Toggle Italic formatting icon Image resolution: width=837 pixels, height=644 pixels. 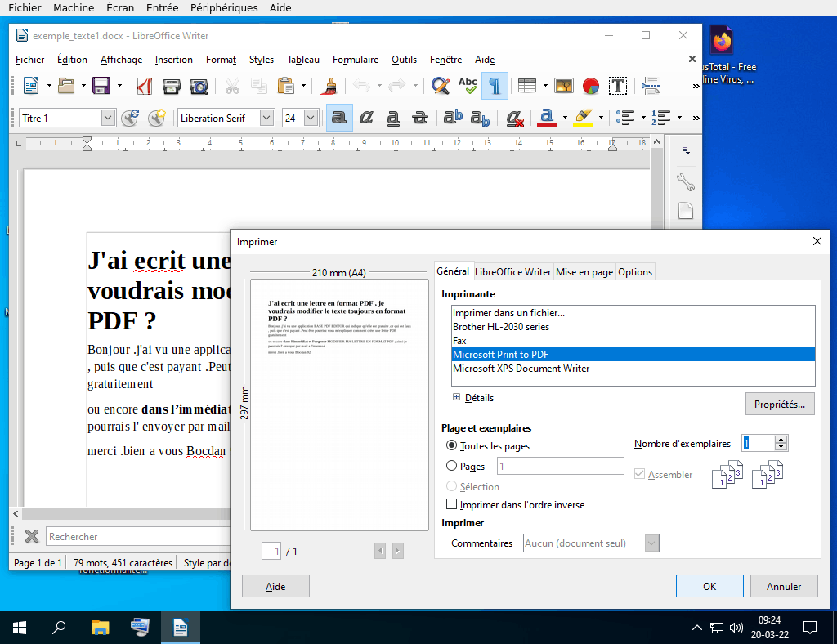tap(366, 118)
